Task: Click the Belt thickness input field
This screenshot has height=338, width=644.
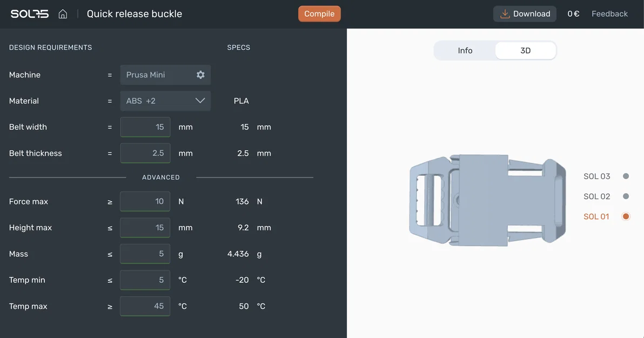Action: pyautogui.click(x=145, y=153)
